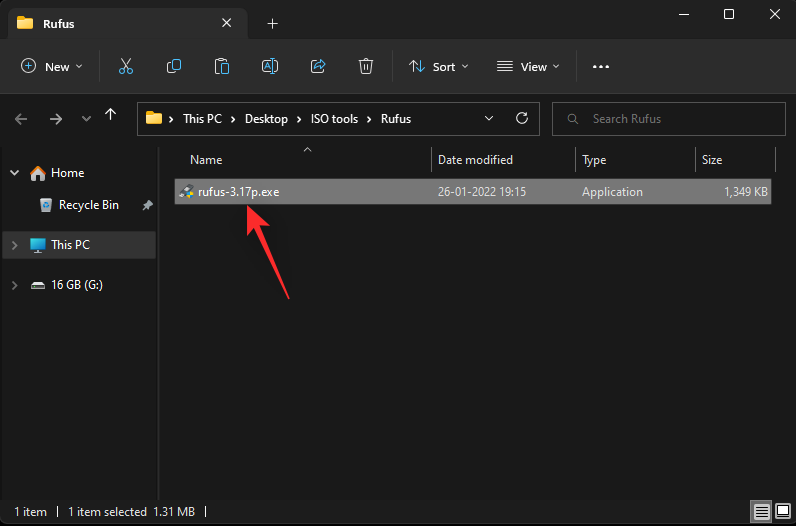Click the folder icon in address bar

coord(154,118)
